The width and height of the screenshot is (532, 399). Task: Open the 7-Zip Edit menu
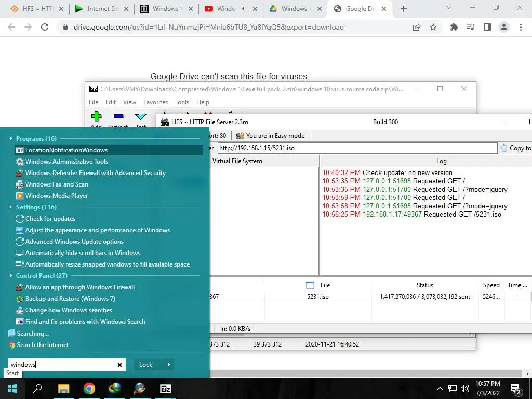[111, 102]
